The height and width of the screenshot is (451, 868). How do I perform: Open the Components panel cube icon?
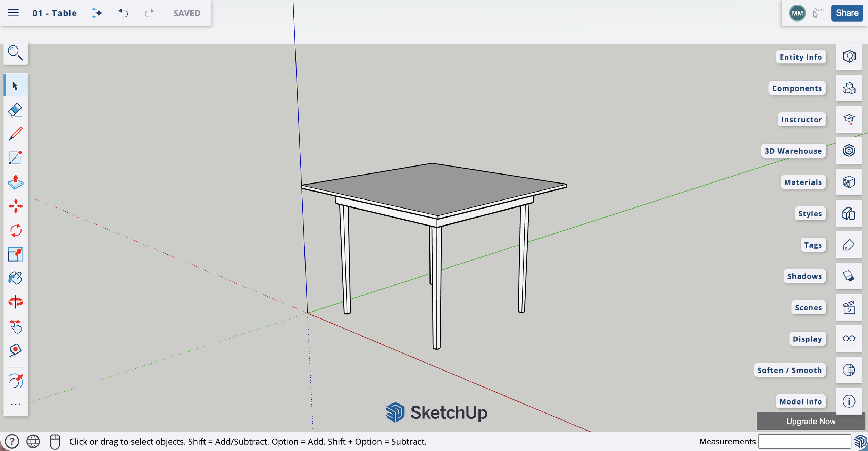pos(849,88)
